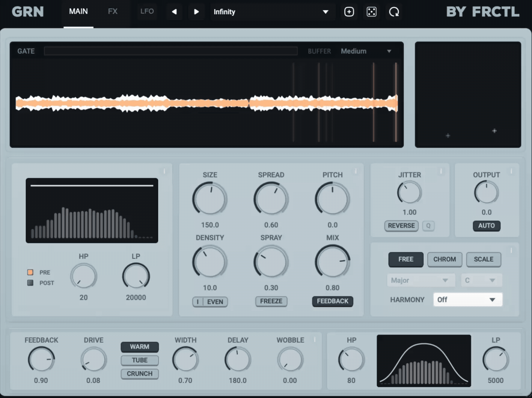The image size is (532, 398).
Task: Click the previous preset arrow
Action: (x=174, y=12)
